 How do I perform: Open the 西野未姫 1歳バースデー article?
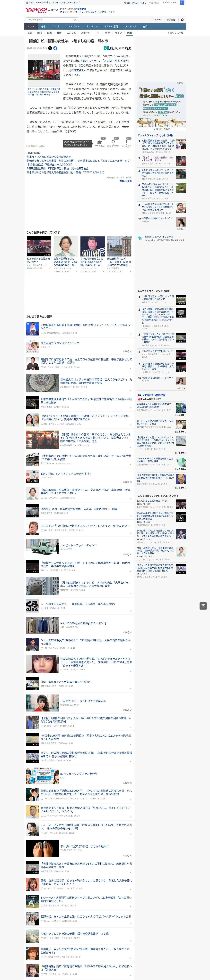(86, 917)
